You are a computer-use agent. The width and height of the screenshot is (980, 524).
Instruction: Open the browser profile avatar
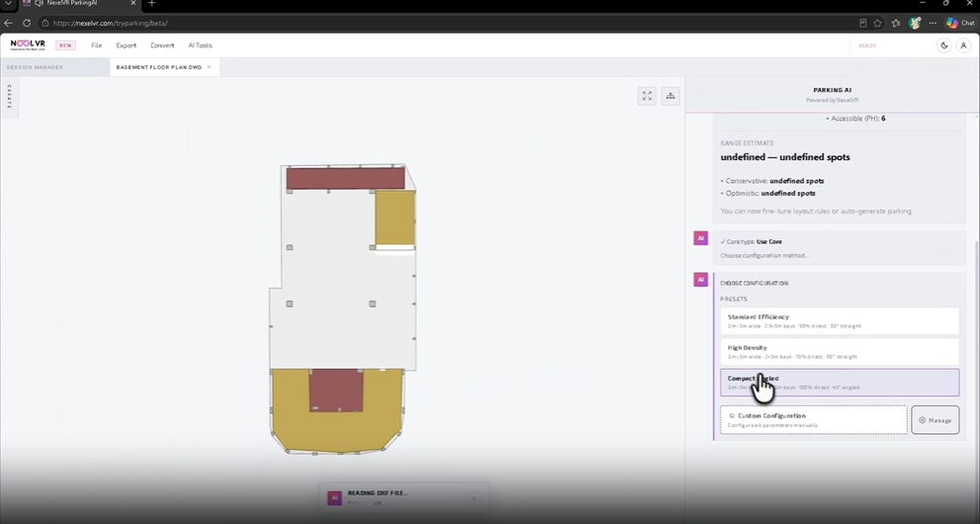click(915, 23)
